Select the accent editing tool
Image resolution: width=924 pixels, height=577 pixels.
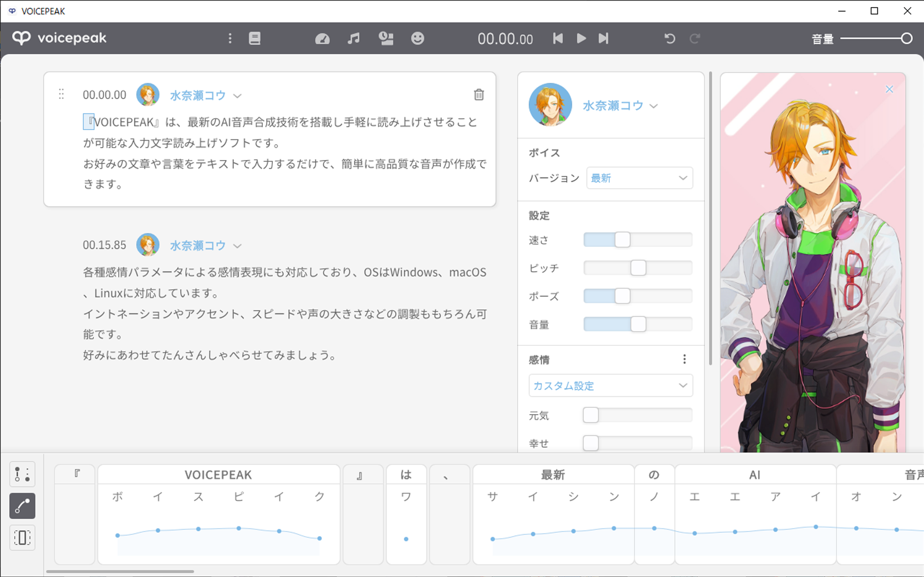click(22, 474)
